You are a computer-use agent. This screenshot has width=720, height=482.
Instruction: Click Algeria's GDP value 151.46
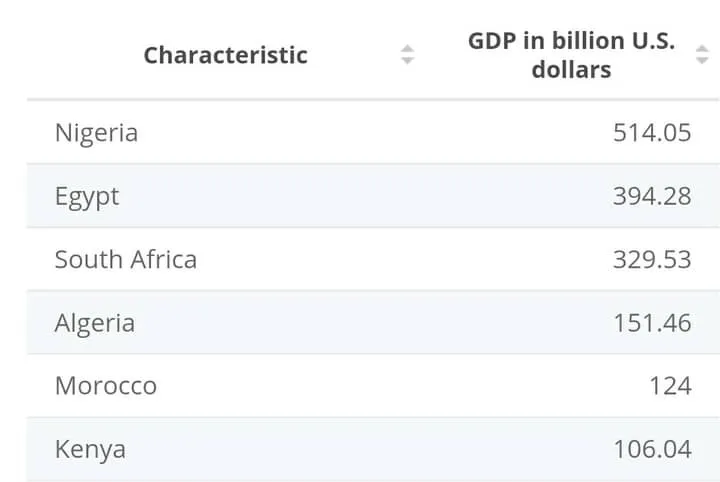(x=652, y=323)
